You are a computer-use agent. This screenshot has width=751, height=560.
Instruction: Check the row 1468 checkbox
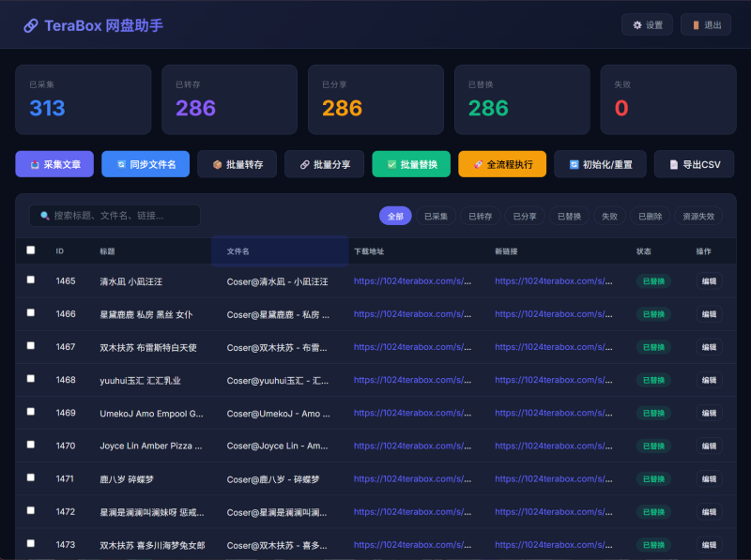click(31, 379)
